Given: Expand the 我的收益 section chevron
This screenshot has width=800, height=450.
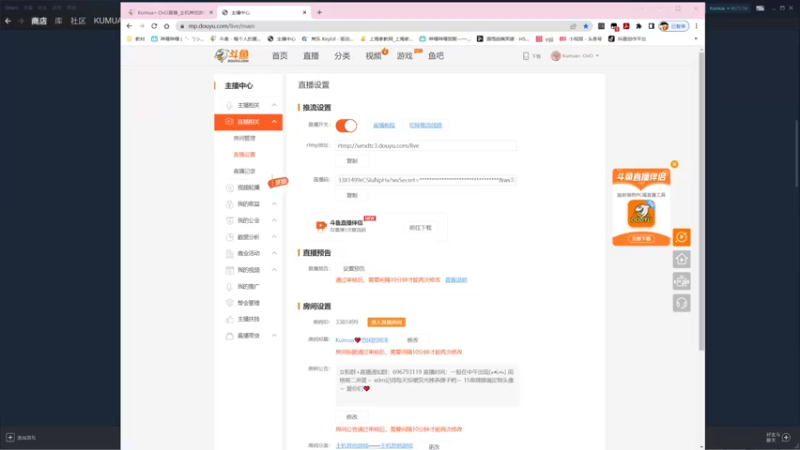Looking at the screenshot, I should [274, 204].
